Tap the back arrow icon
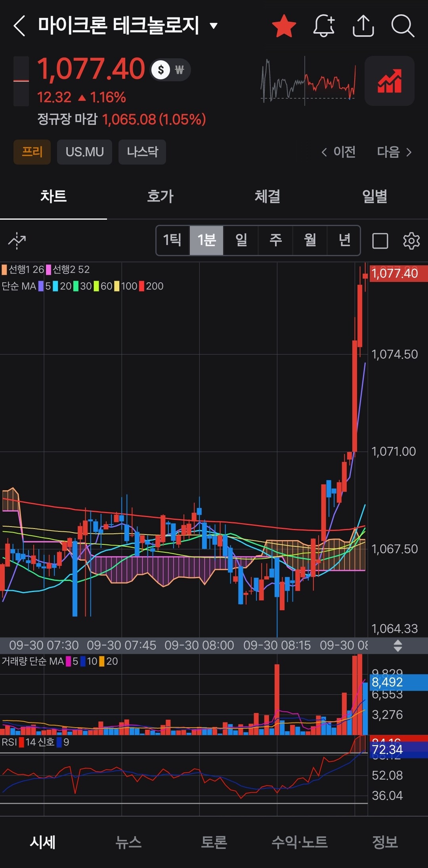 (x=19, y=26)
